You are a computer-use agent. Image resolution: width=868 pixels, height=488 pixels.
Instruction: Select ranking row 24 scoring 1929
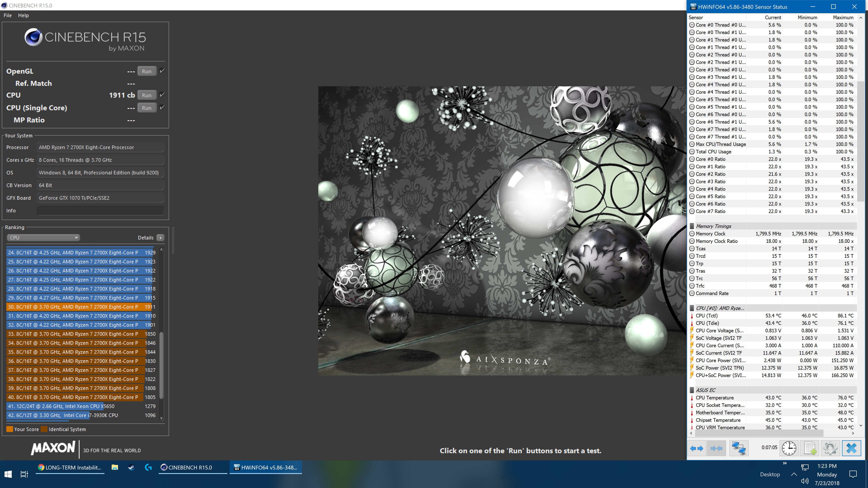(81, 253)
